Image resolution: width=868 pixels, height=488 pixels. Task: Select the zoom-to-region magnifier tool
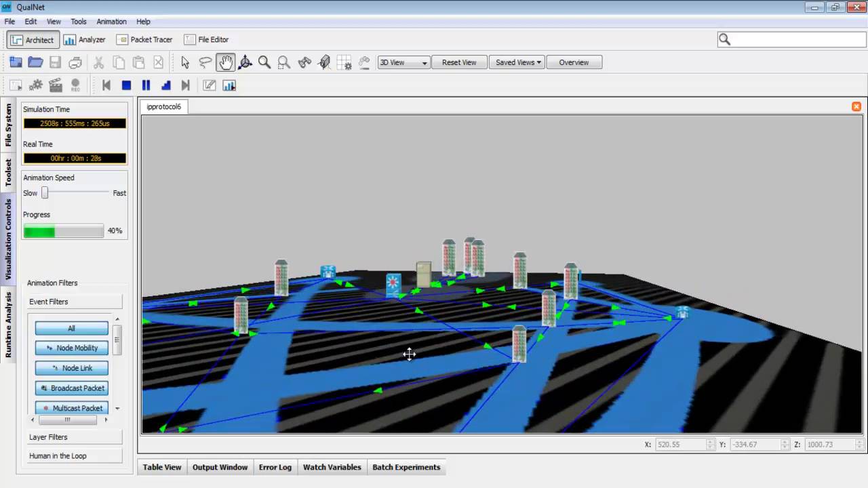click(284, 62)
